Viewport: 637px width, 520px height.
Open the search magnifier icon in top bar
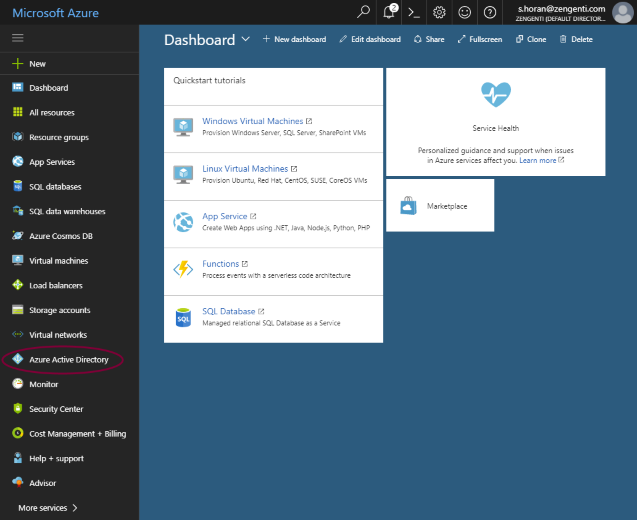[x=363, y=12]
